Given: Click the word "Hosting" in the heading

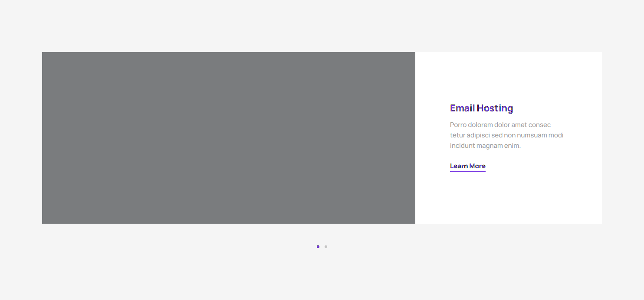Looking at the screenshot, I should click(x=495, y=108).
